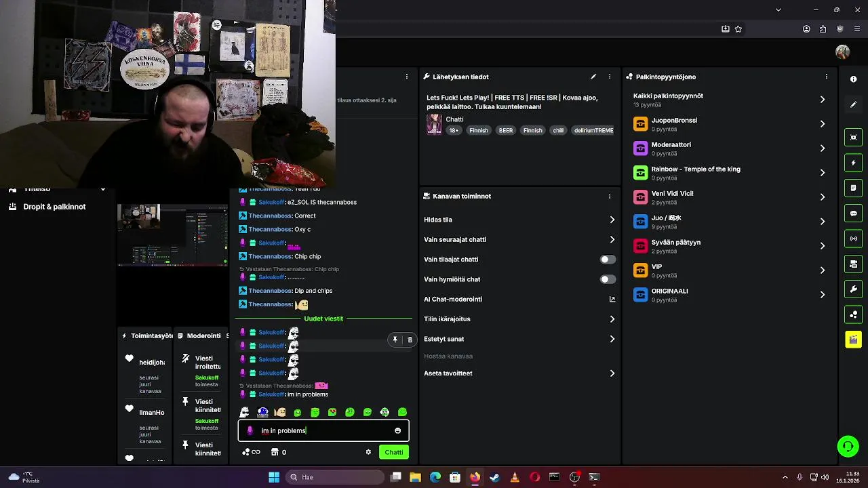Open the wrench tools sidebar icon
This screenshot has height=488, width=868.
pos(853,289)
